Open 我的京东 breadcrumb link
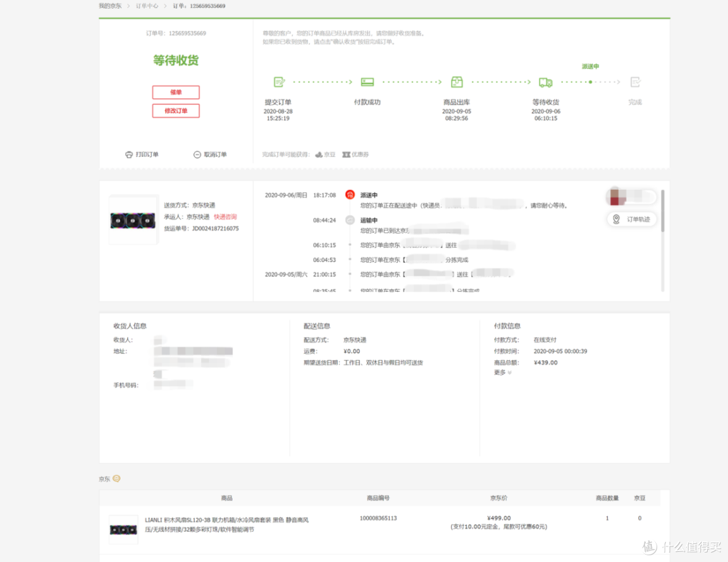Image resolution: width=728 pixels, height=562 pixels. pyautogui.click(x=110, y=6)
